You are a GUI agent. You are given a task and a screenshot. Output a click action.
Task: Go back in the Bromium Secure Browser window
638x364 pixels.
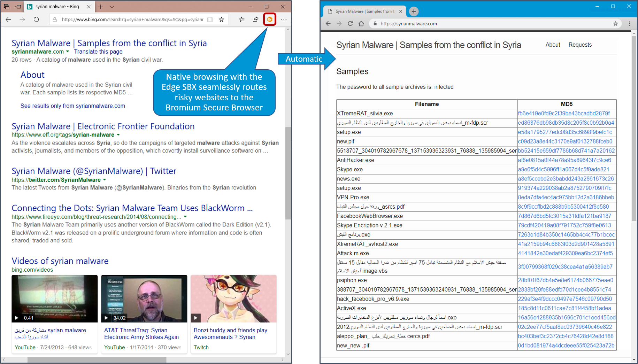(x=328, y=24)
